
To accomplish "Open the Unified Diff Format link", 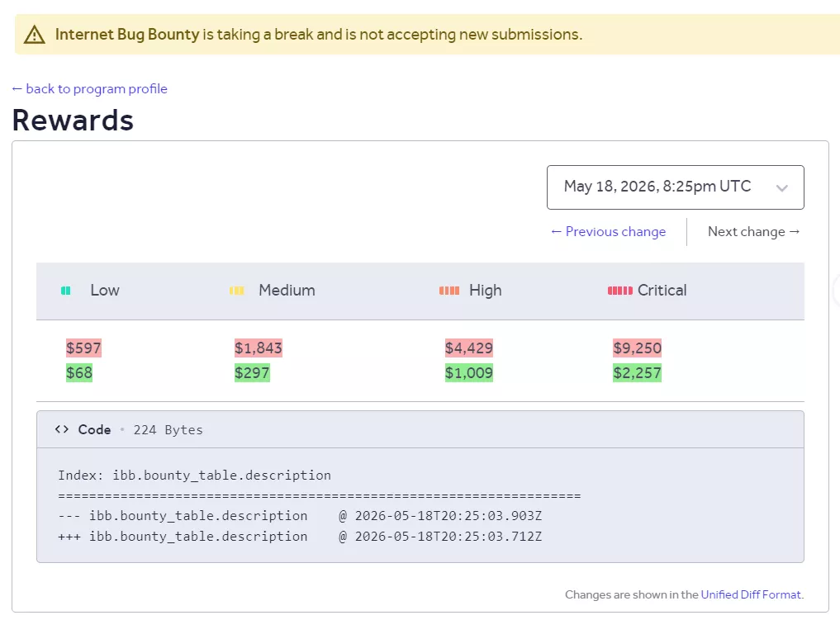I will (751, 595).
